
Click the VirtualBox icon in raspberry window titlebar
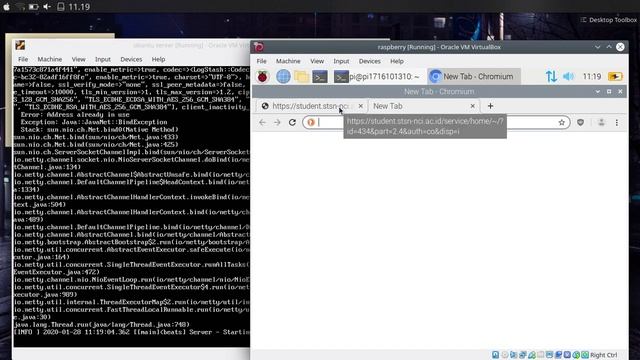pos(259,47)
